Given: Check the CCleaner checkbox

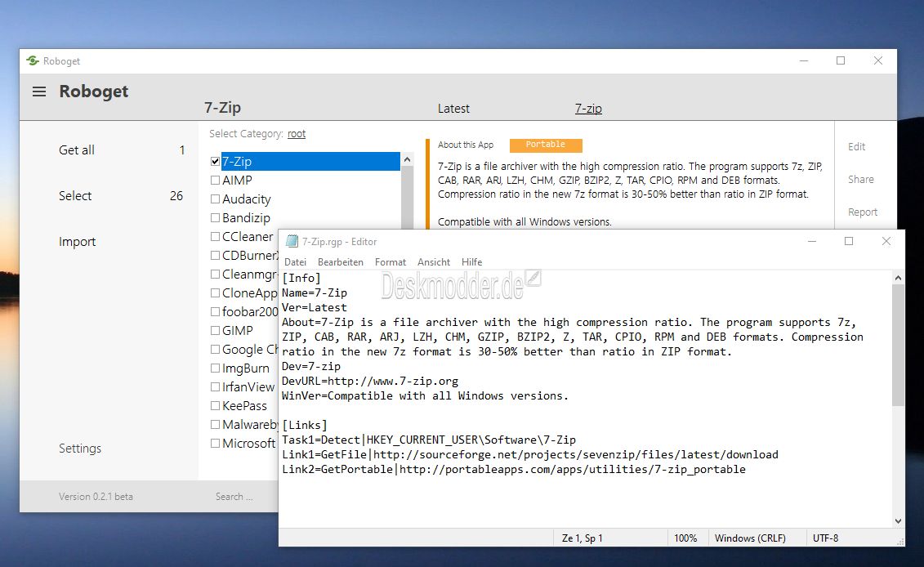Looking at the screenshot, I should point(215,237).
